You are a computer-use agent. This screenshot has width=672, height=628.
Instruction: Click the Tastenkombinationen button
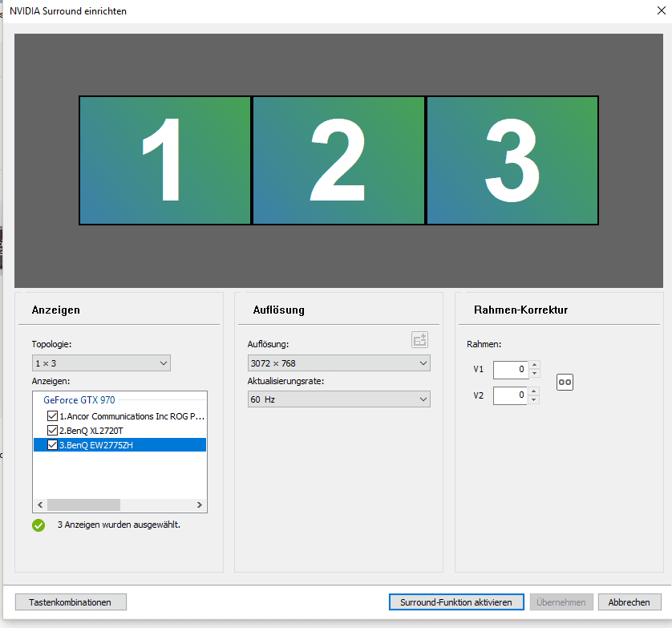(71, 602)
